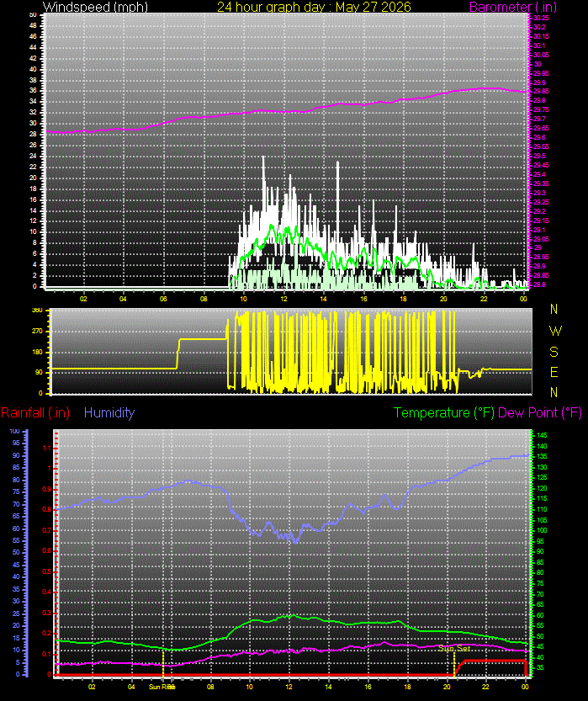
Task: Click the "S" compass direction label
Action: 554,352
